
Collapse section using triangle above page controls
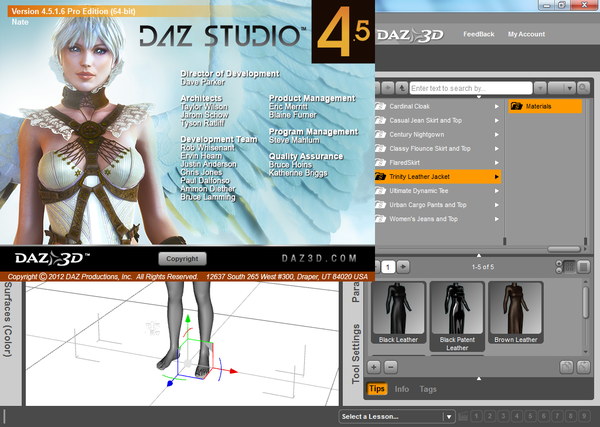[x=479, y=255]
